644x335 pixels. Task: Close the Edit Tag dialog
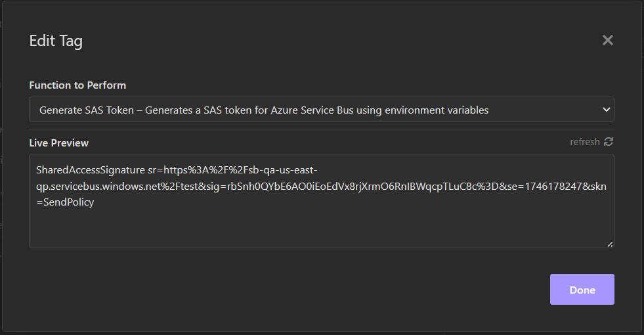(x=607, y=40)
